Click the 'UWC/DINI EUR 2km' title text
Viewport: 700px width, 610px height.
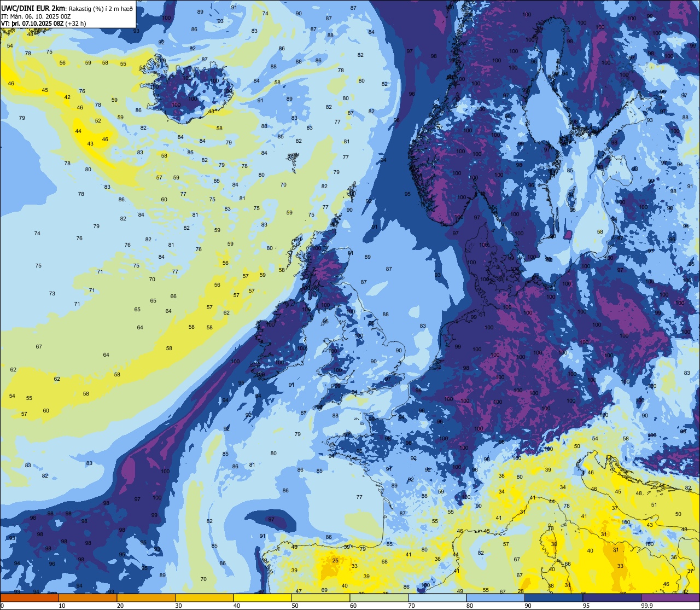point(33,8)
